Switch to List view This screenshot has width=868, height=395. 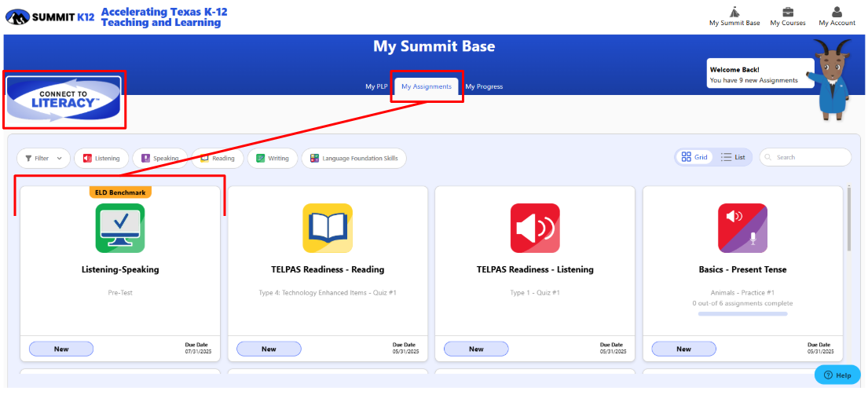point(733,157)
